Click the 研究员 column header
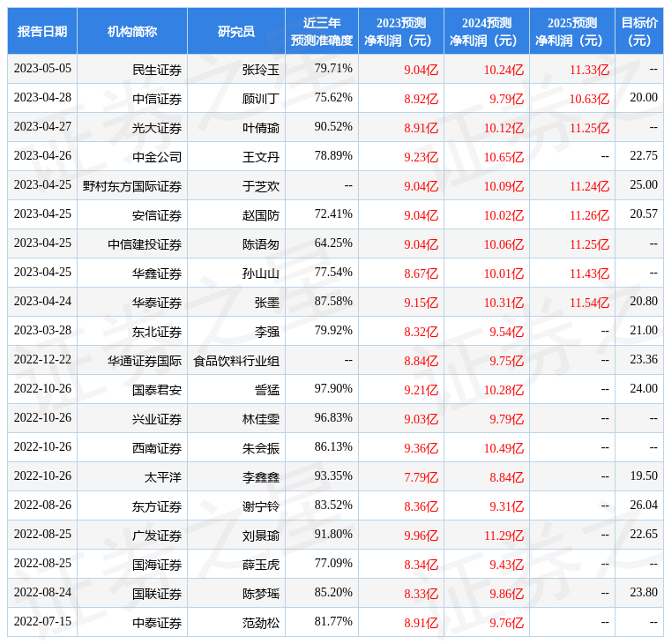664x644 pixels. tap(236, 31)
